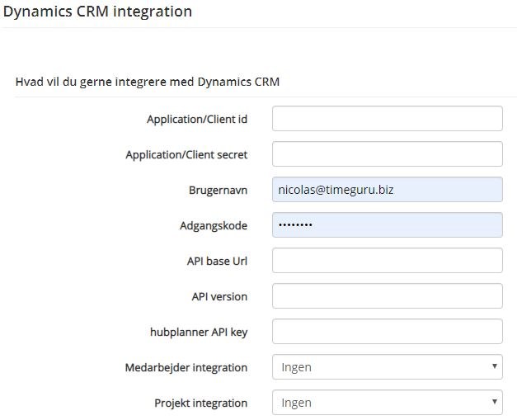This screenshot has width=517, height=420.
Task: Click the API version input field
Action: [388, 296]
